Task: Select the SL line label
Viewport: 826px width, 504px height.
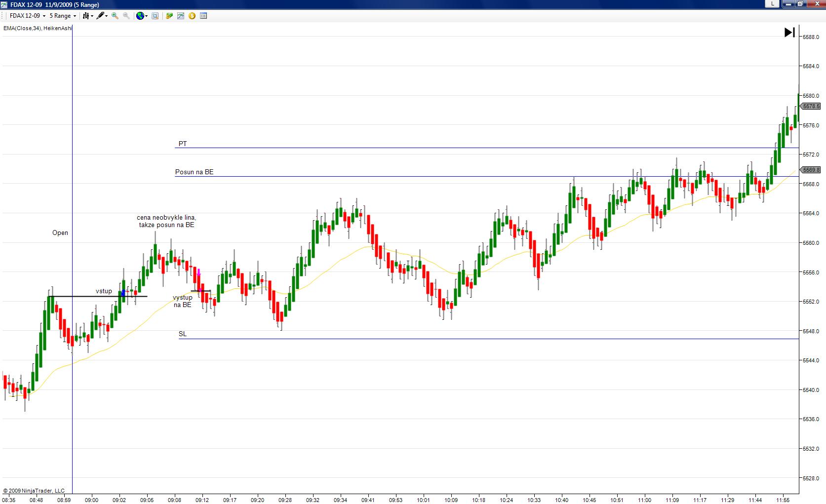Action: point(183,334)
